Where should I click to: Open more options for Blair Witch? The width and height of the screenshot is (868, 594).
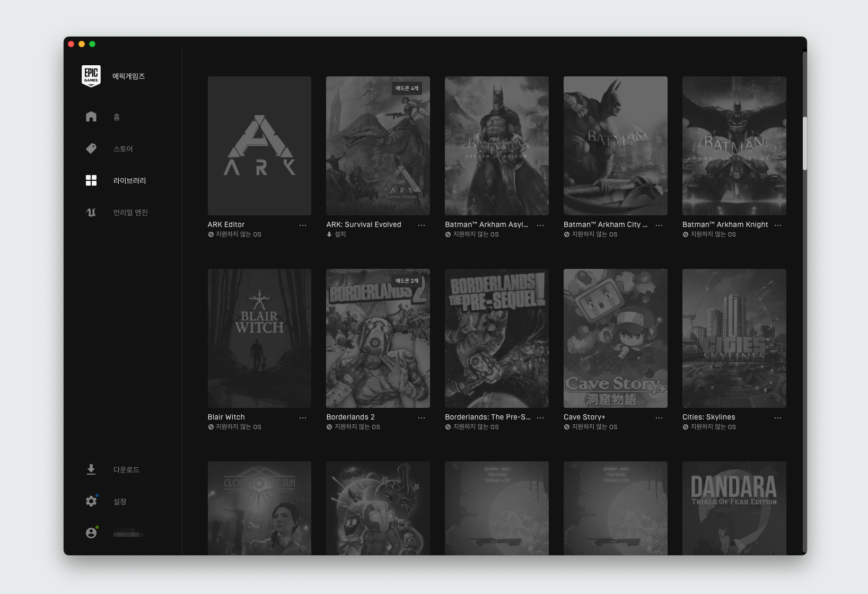coord(303,417)
